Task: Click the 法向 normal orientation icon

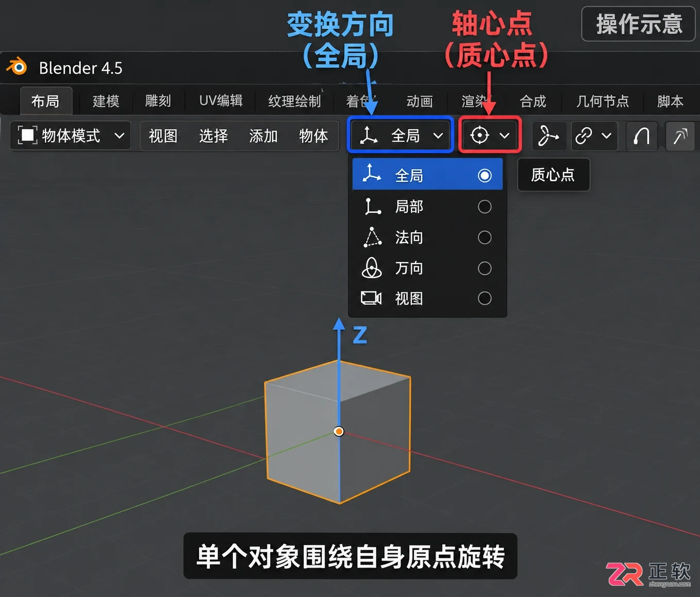Action: 372,237
